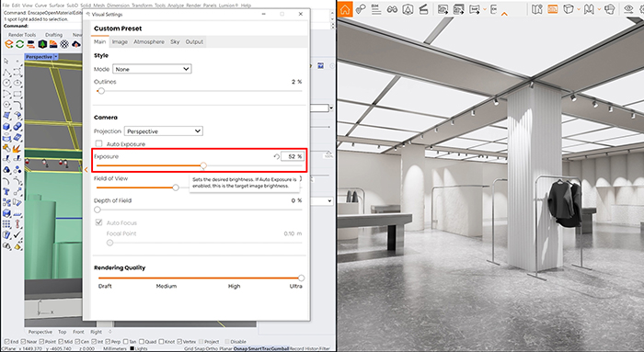This screenshot has height=352, width=644.
Task: Click the screenshot export icon
Action: [x=443, y=9]
